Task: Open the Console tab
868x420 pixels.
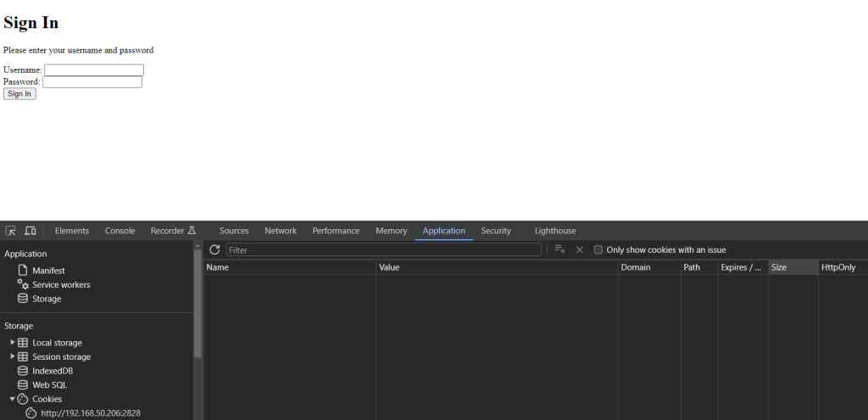Action: click(120, 231)
